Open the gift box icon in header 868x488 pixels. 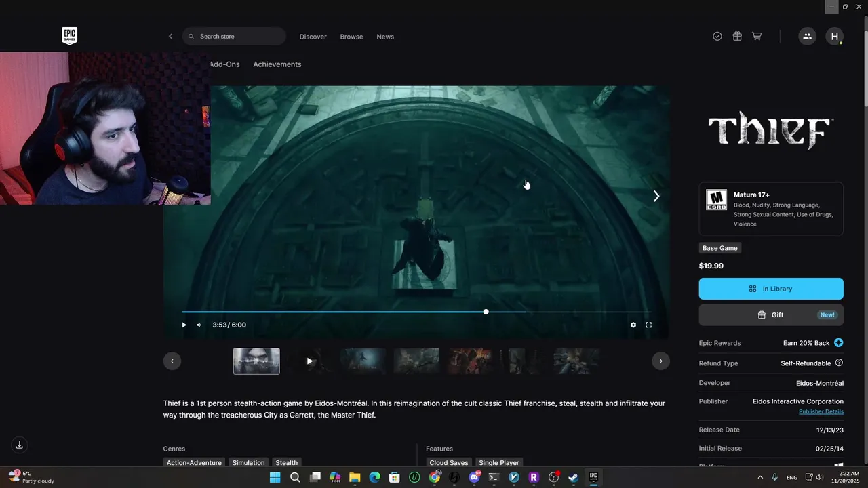[737, 36]
